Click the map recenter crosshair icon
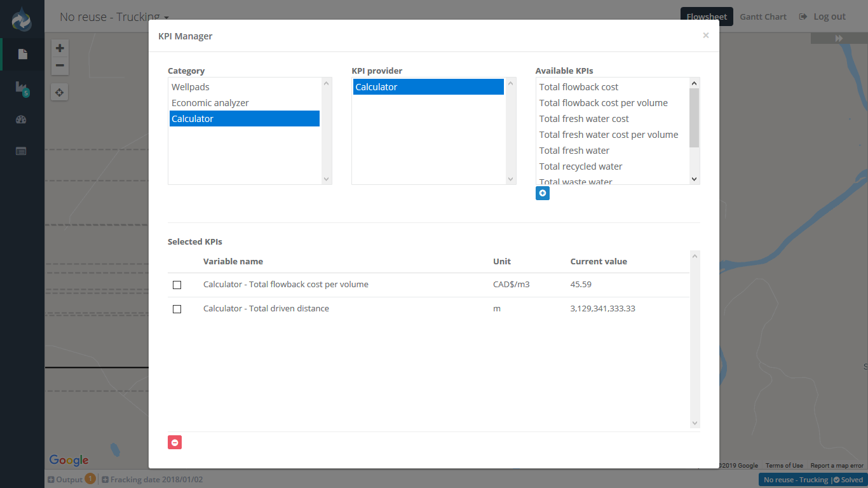 click(59, 92)
